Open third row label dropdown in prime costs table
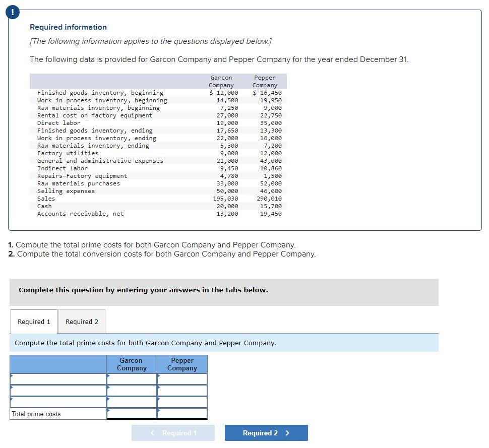 58,402
